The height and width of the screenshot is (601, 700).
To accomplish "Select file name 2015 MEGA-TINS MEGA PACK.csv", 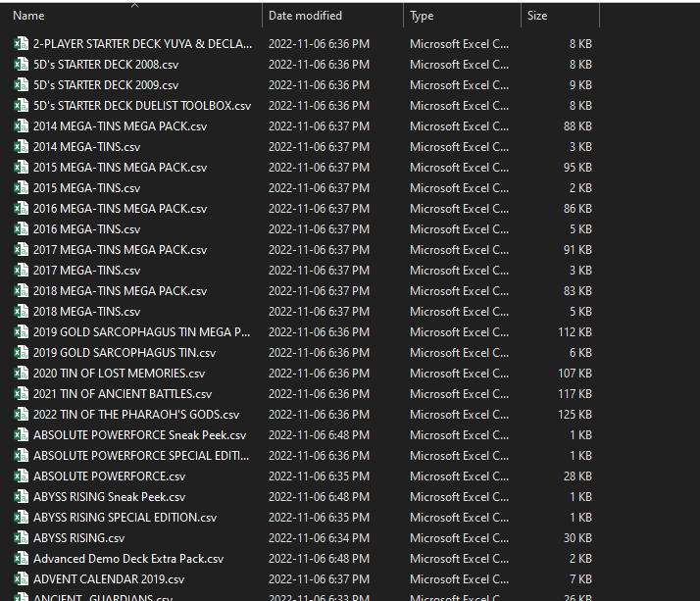I will pyautogui.click(x=120, y=167).
